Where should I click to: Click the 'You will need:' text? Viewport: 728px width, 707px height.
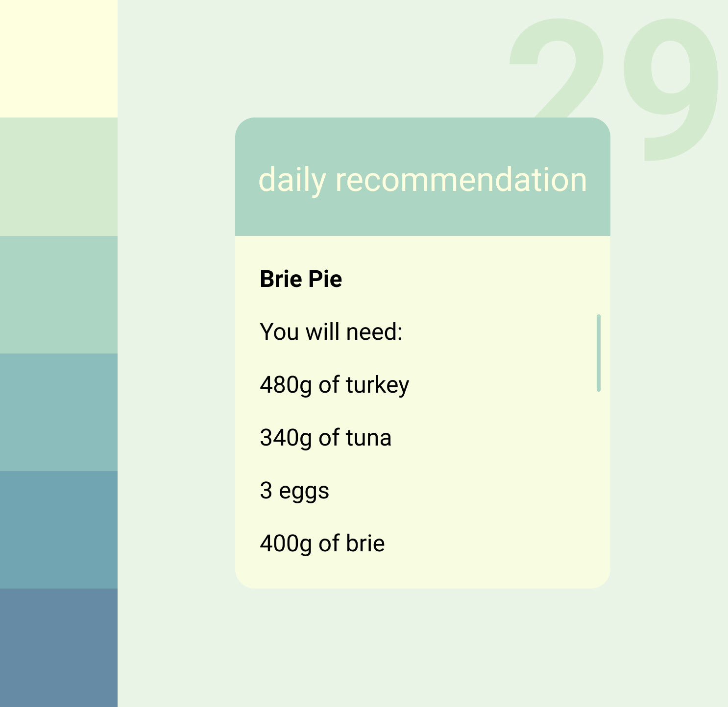[331, 332]
